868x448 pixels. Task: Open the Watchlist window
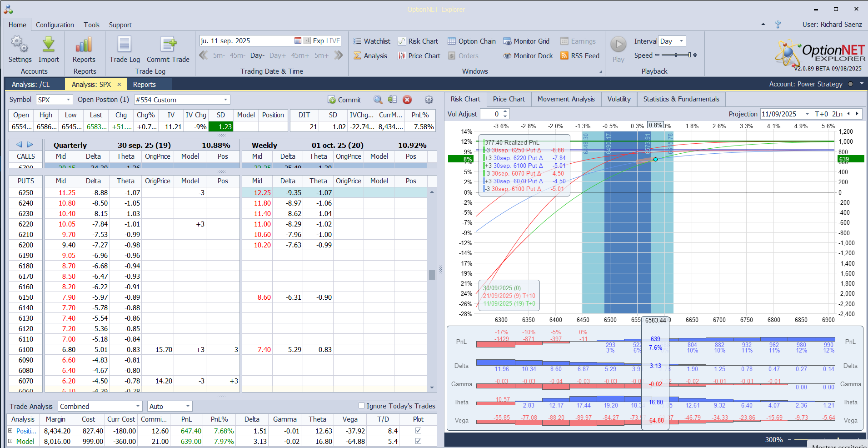(372, 41)
